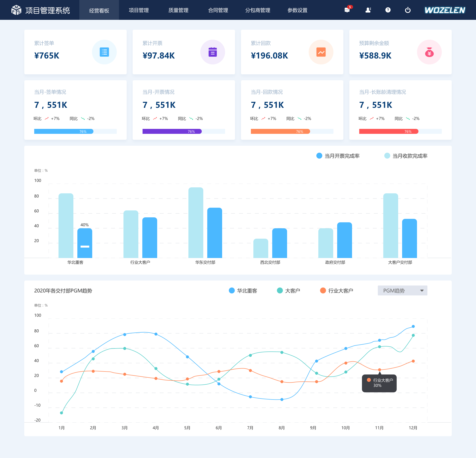
Task: Click the 6月 axis label
Action: coord(219,428)
